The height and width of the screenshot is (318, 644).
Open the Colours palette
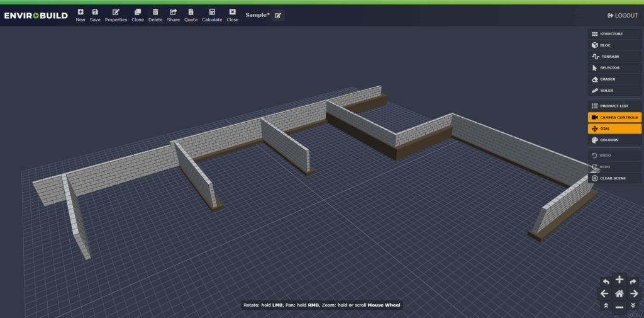tap(614, 140)
